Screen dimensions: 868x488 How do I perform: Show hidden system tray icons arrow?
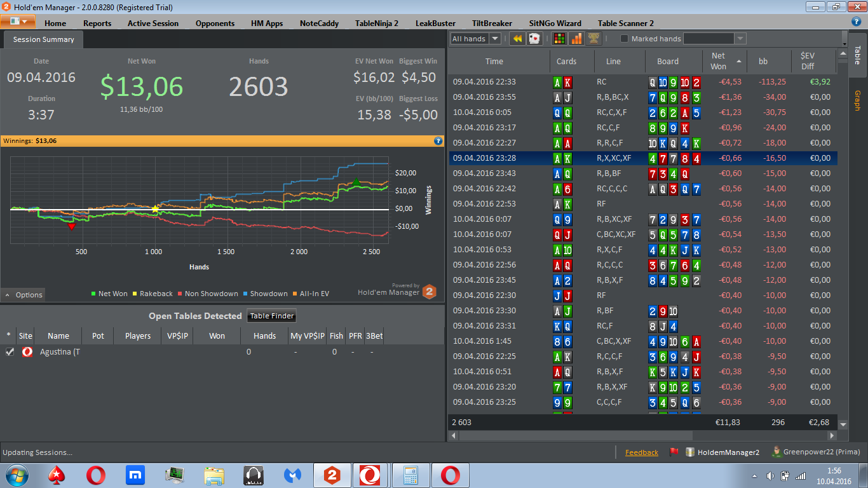click(x=755, y=475)
